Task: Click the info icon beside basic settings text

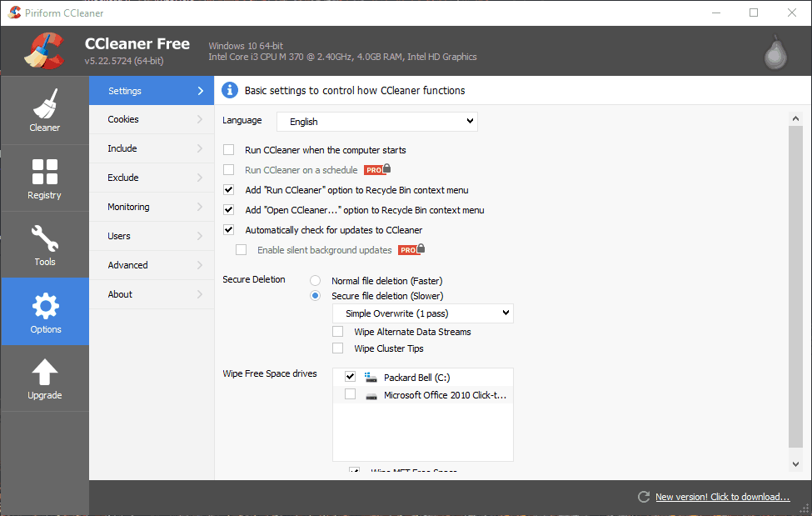Action: click(x=230, y=90)
